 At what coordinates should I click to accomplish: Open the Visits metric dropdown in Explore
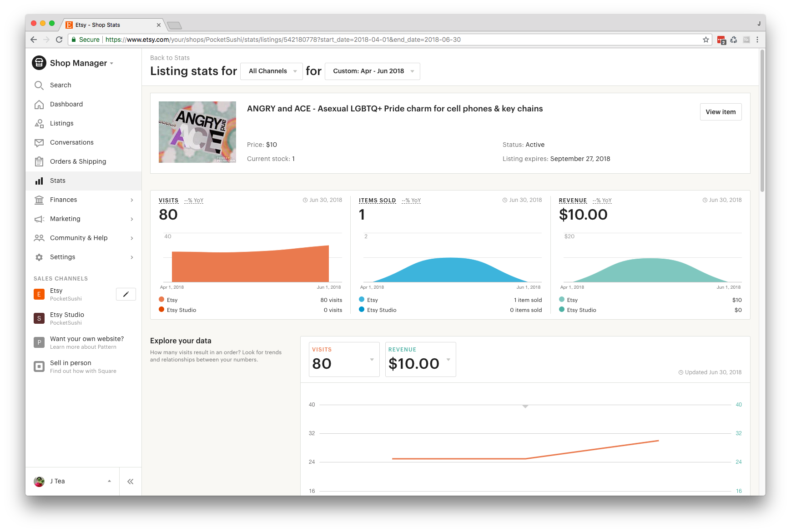[344, 359]
